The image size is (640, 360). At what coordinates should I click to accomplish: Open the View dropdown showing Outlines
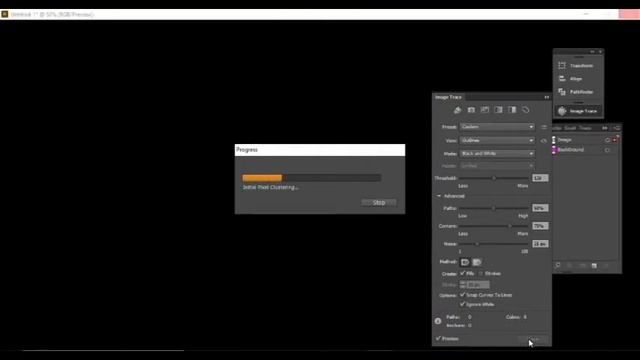pos(497,140)
